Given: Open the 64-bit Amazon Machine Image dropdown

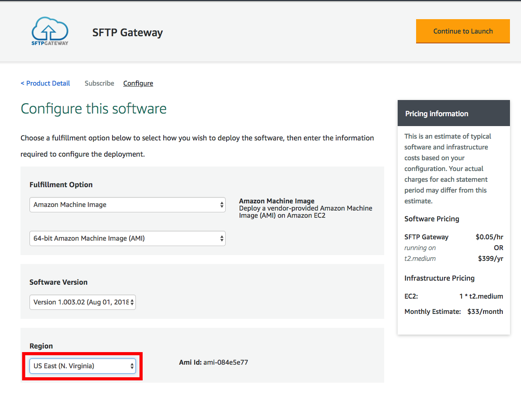Looking at the screenshot, I should tap(127, 238).
